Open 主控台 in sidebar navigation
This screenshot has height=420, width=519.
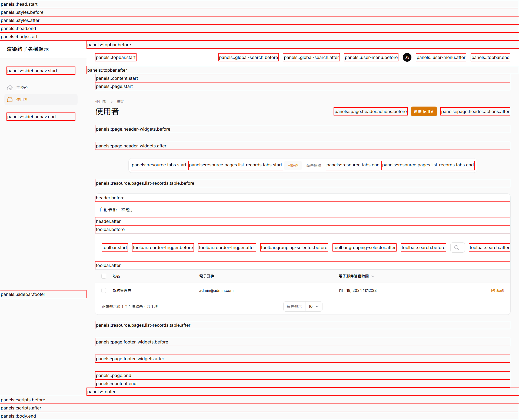point(41,88)
